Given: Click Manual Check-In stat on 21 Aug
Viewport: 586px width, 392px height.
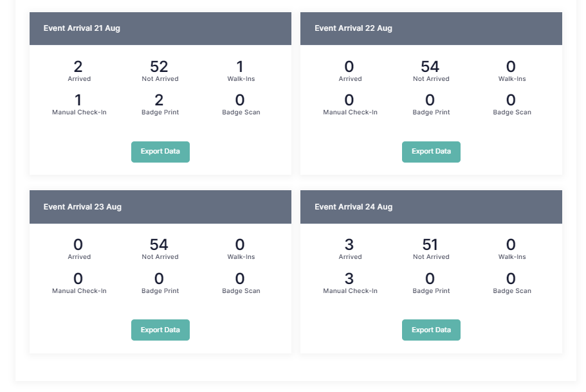Looking at the screenshot, I should [78, 101].
